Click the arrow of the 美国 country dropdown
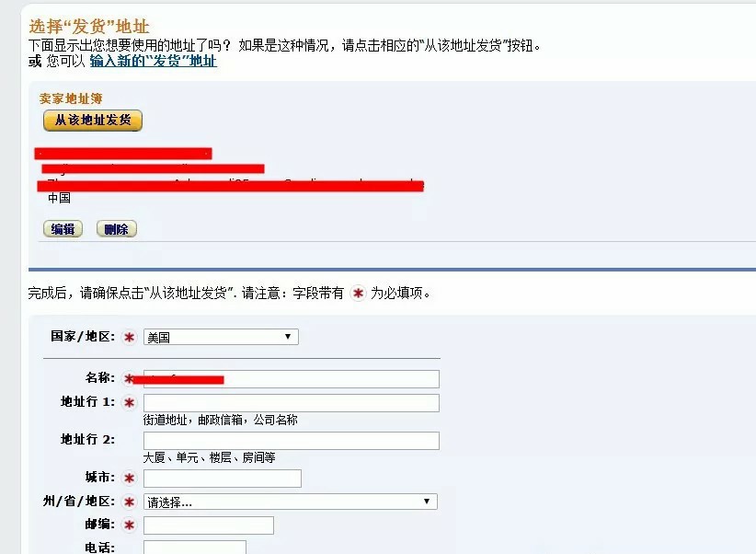The image size is (756, 554). point(288,337)
